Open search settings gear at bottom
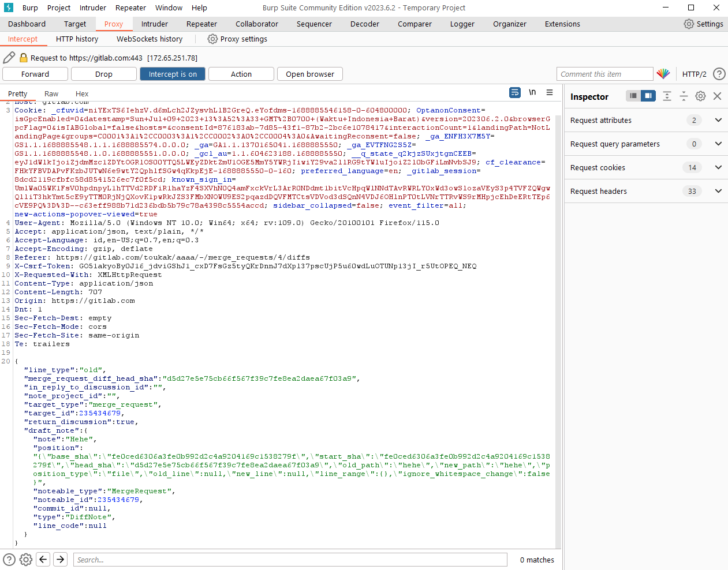This screenshot has height=570, width=728. point(26,559)
